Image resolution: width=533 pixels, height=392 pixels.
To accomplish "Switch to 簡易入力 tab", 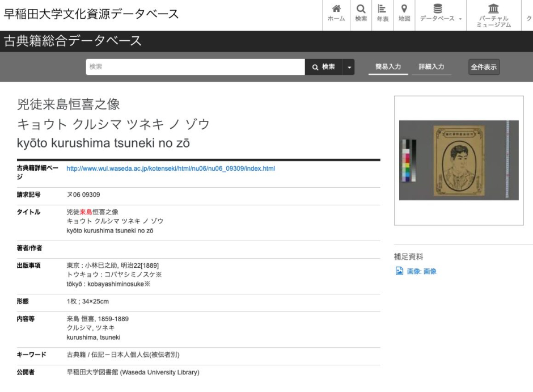I will 388,67.
